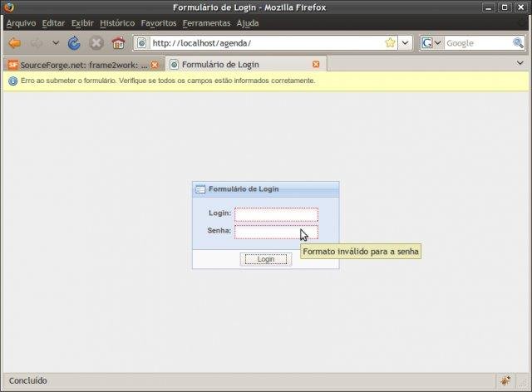The height and width of the screenshot is (392, 532).
Task: Click the 'Login:' field label
Action: click(x=219, y=213)
